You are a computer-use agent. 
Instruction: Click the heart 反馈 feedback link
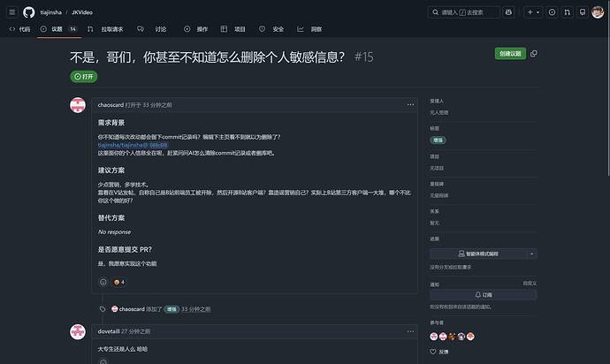439,352
